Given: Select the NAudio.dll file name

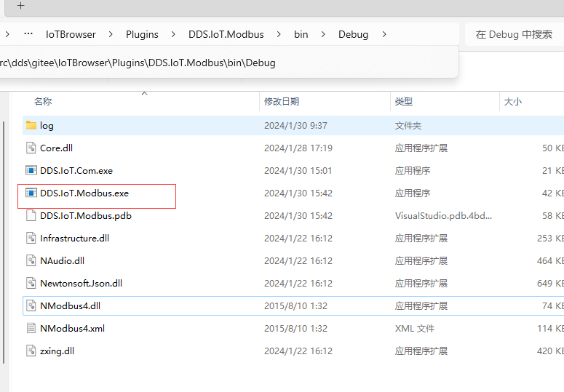Looking at the screenshot, I should (63, 261).
